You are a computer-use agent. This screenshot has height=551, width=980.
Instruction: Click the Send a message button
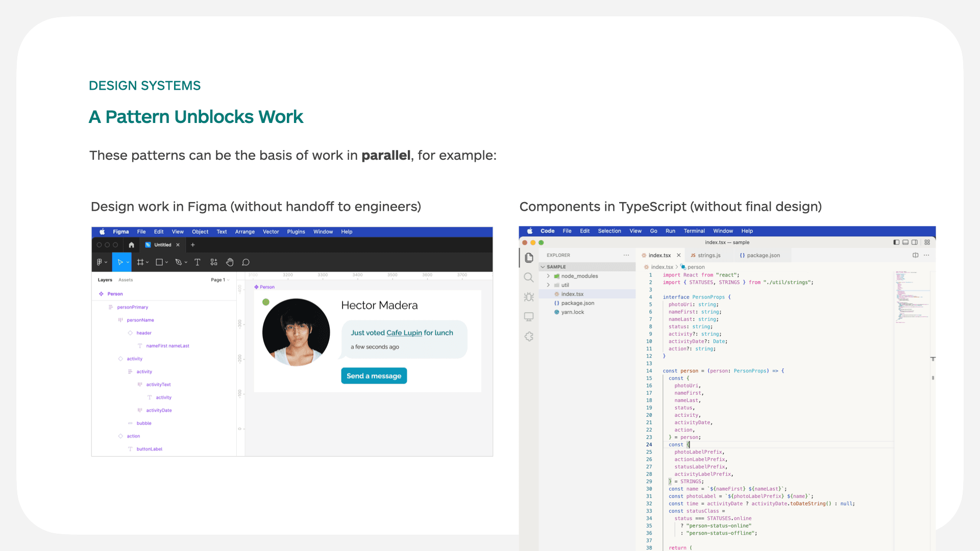point(374,375)
